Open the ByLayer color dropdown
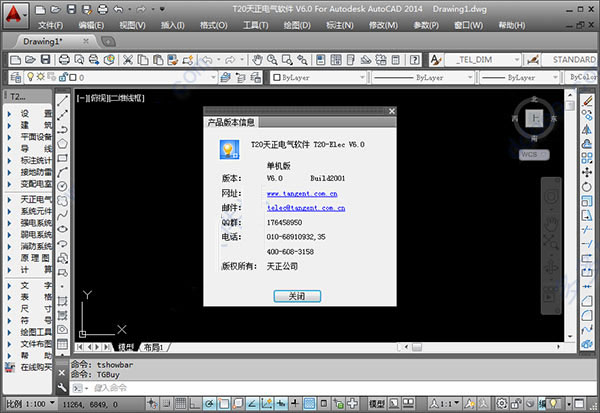This screenshot has height=413, width=600. pos(362,77)
